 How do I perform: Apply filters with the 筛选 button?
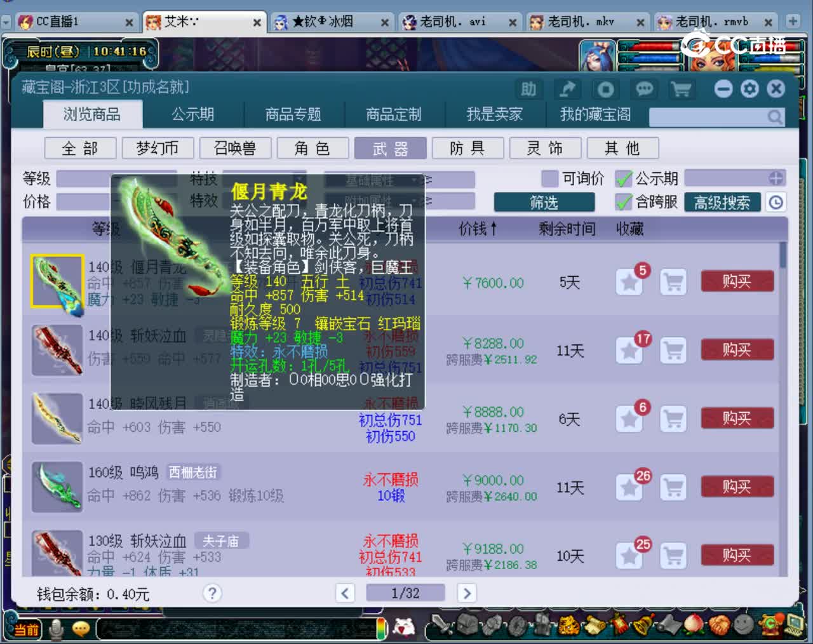544,202
